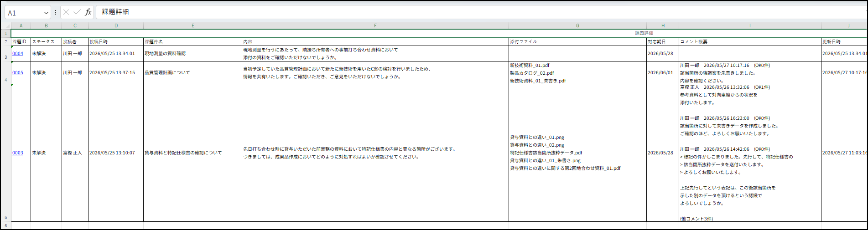The height and width of the screenshot is (230, 868).
Task: Select column I header
Action: pyautogui.click(x=750, y=26)
